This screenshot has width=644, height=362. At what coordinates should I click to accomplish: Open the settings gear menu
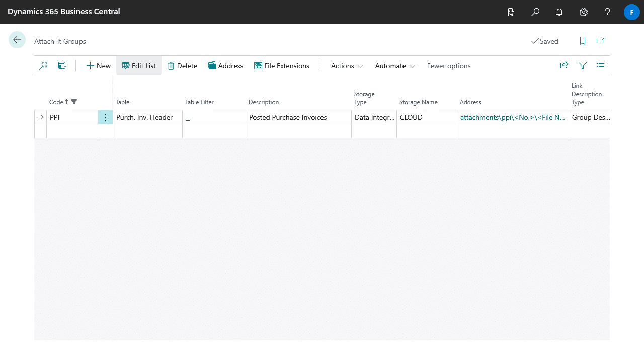[584, 12]
